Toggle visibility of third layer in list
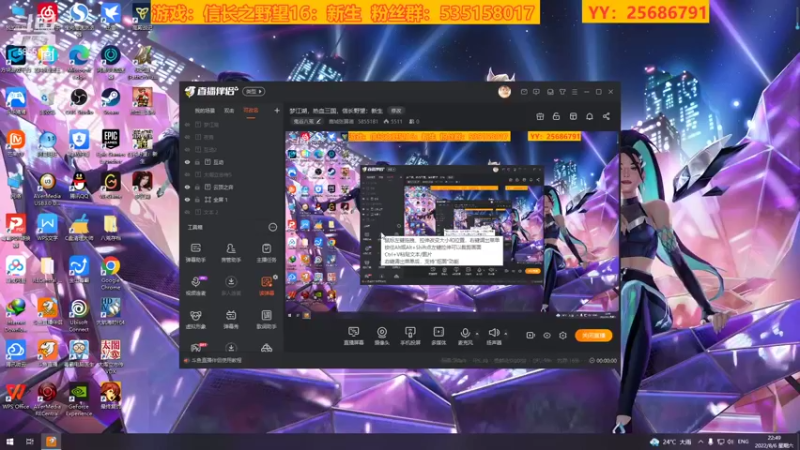The image size is (800, 450). tap(187, 149)
